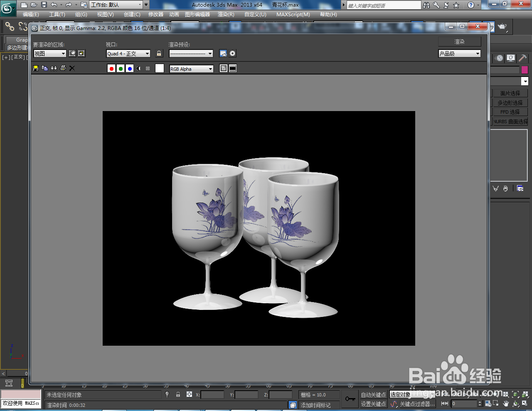Image resolution: width=532 pixels, height=411 pixels.
Task: Open the RGB Alpha channel dropdown
Action: point(191,69)
